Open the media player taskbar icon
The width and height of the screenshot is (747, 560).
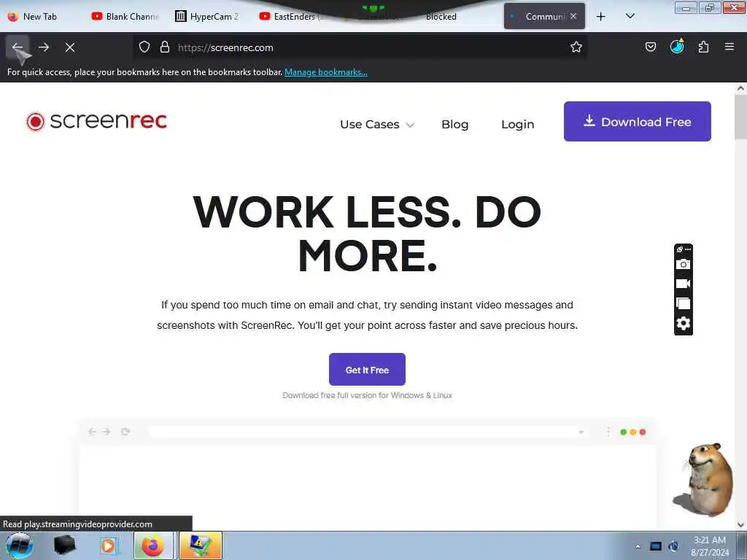click(108, 546)
